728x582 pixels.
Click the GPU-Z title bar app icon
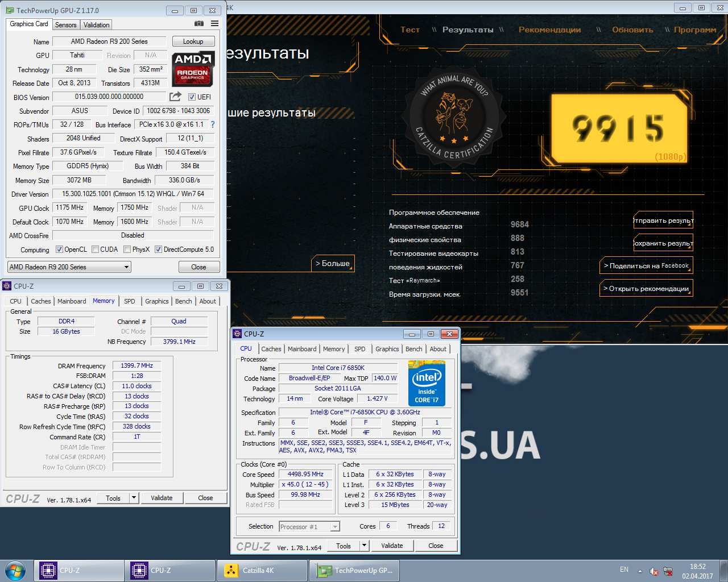point(10,10)
